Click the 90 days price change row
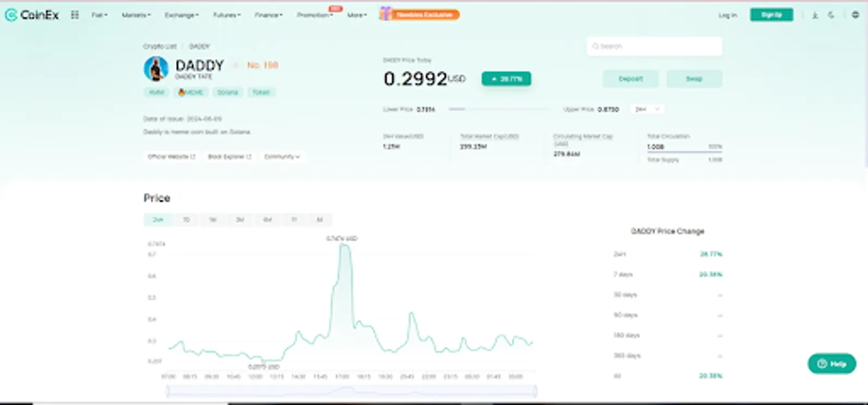 [x=668, y=315]
